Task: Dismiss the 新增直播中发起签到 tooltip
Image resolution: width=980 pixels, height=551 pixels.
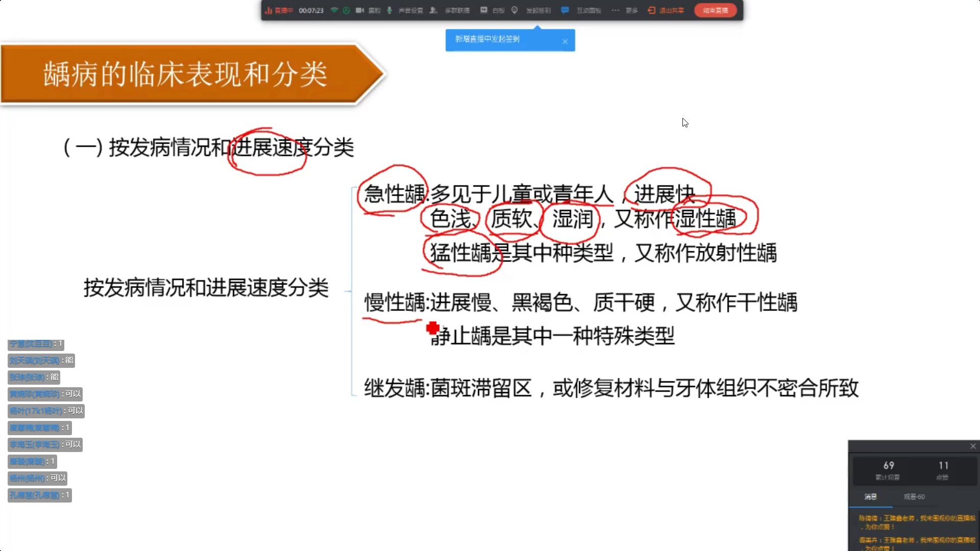Action: (565, 42)
